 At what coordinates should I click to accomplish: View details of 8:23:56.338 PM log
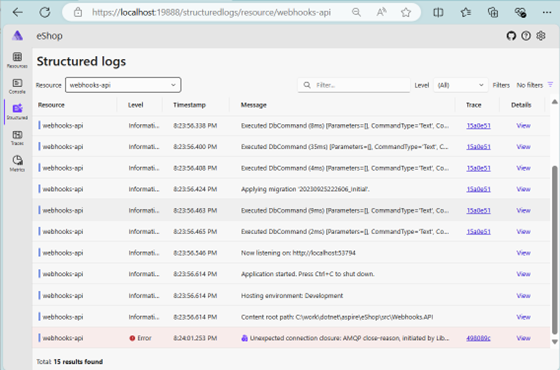[x=523, y=126]
